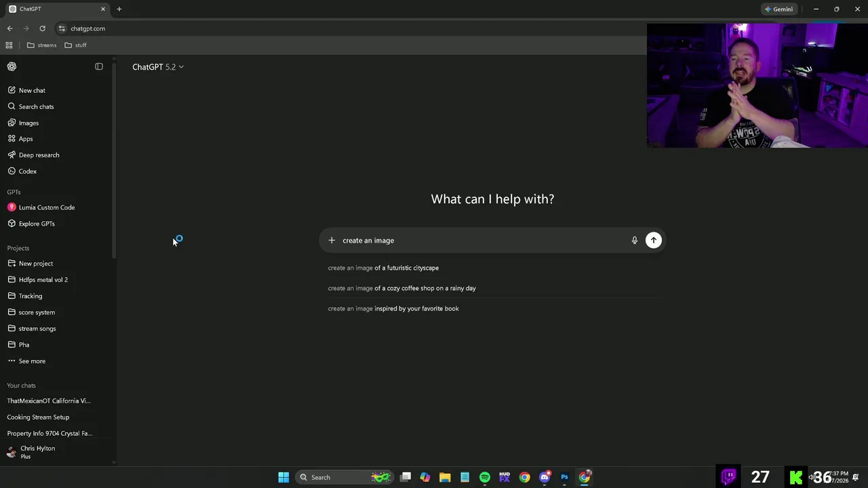
Task: Open HUD FX from the taskbar
Action: coord(505,477)
